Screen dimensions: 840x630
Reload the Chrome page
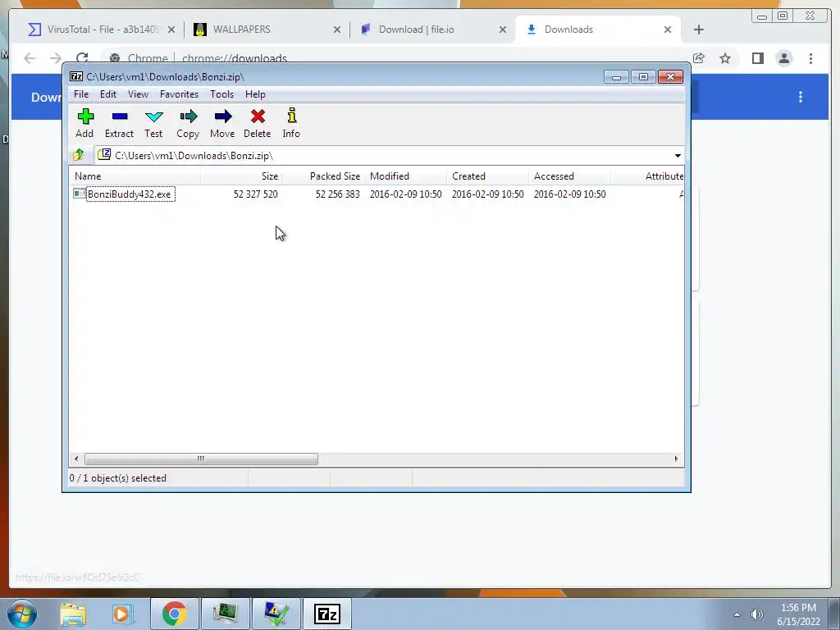tap(82, 58)
